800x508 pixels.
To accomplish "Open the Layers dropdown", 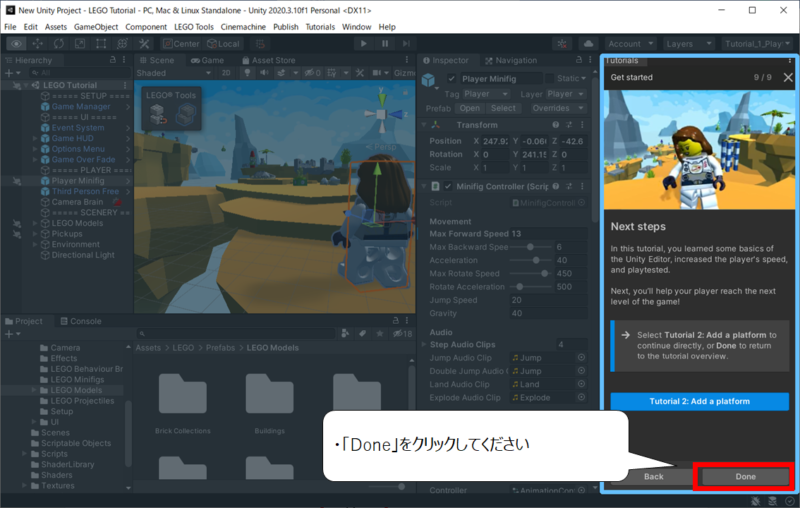I will click(688, 44).
